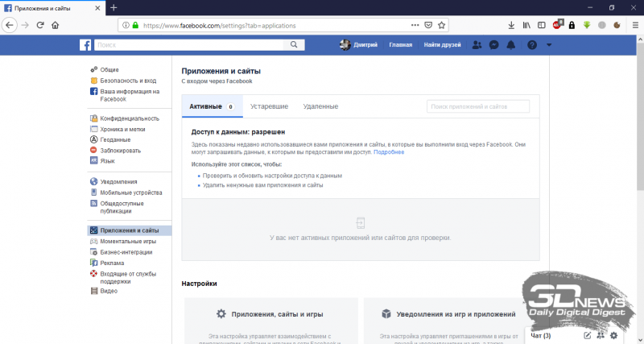Open Firefox library icon
Image resolution: width=644 pixels, height=344 pixels.
coord(526,26)
